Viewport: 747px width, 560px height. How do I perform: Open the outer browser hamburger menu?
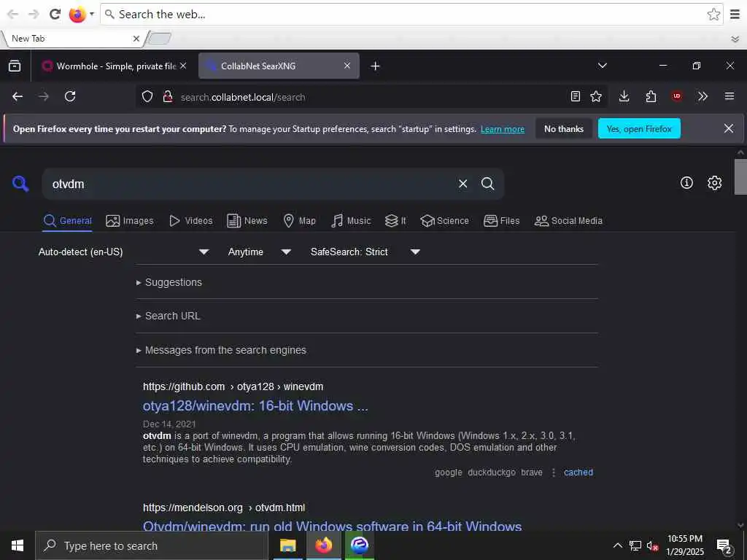click(735, 15)
